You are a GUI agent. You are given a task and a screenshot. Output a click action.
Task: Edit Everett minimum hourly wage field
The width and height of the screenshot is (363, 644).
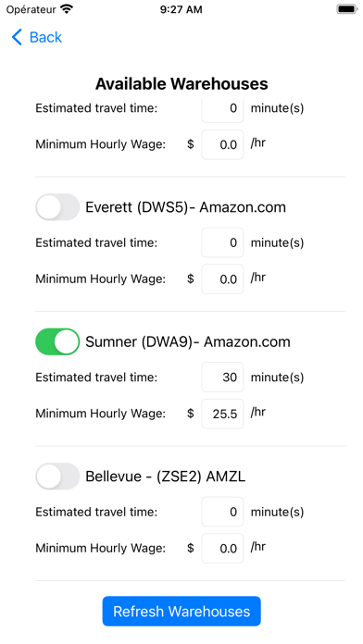pos(222,279)
